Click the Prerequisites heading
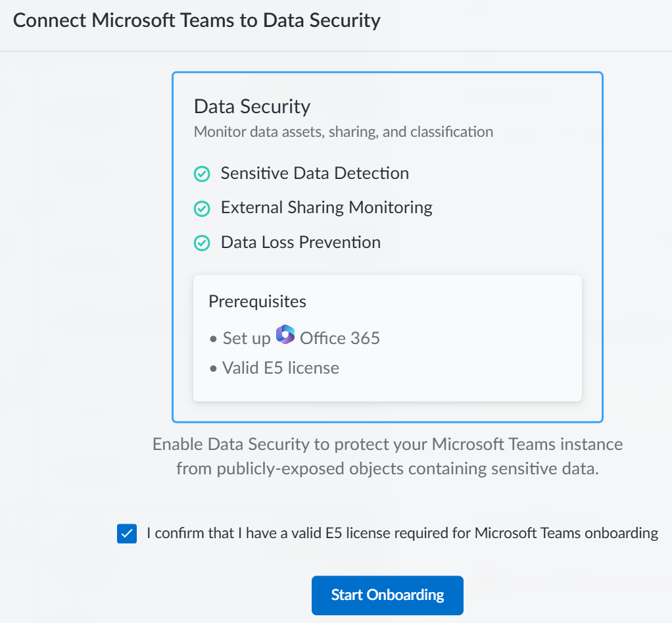672x623 pixels. 257,301
